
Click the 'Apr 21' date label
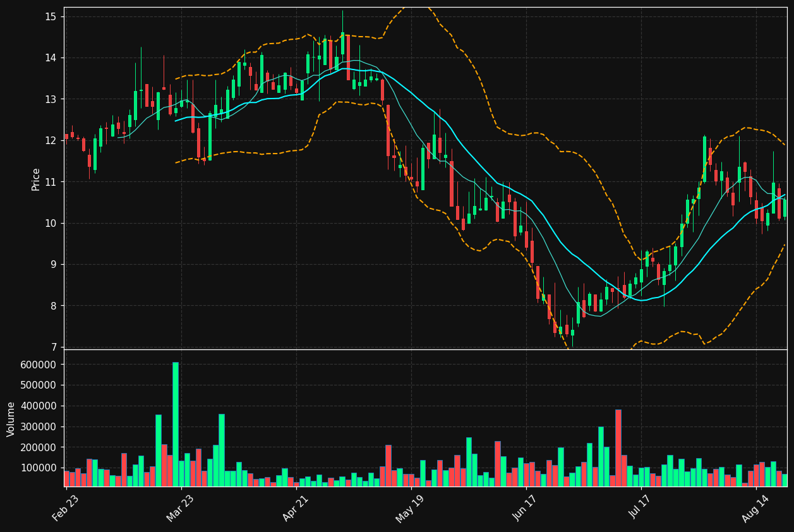[x=296, y=508]
